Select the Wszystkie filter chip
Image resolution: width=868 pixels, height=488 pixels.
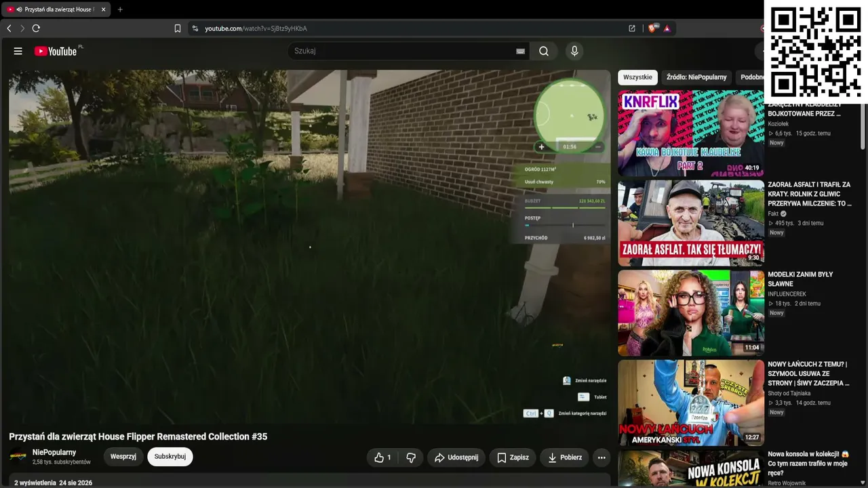tap(637, 77)
